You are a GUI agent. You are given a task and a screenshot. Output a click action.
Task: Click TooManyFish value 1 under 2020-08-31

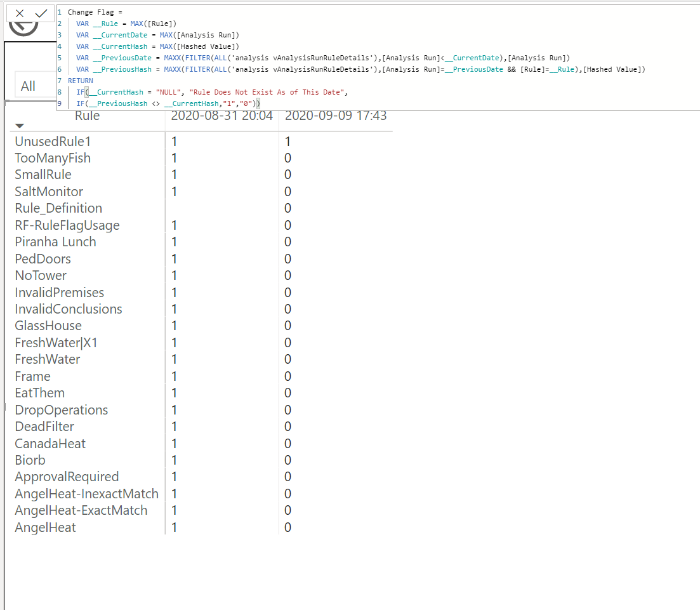coord(174,158)
